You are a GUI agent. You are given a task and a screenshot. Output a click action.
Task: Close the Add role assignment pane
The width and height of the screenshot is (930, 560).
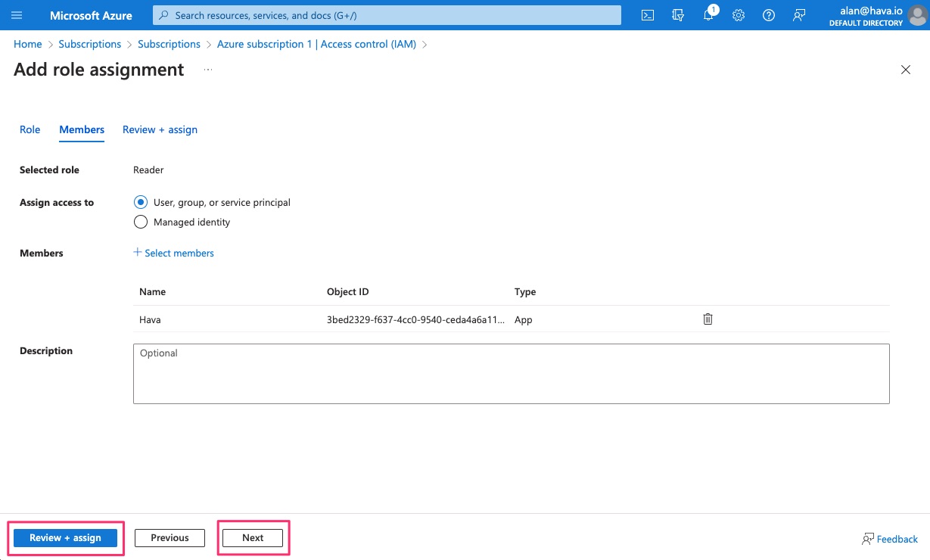tap(905, 70)
